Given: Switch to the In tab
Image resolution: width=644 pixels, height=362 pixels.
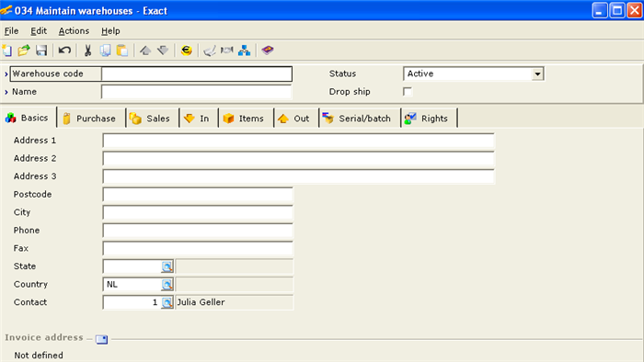Looking at the screenshot, I should point(198,119).
